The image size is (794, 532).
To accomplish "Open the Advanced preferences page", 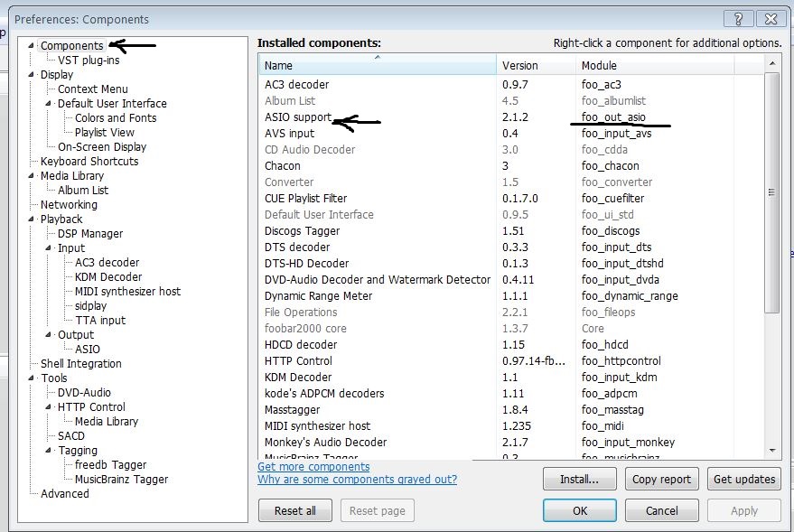I will point(65,494).
